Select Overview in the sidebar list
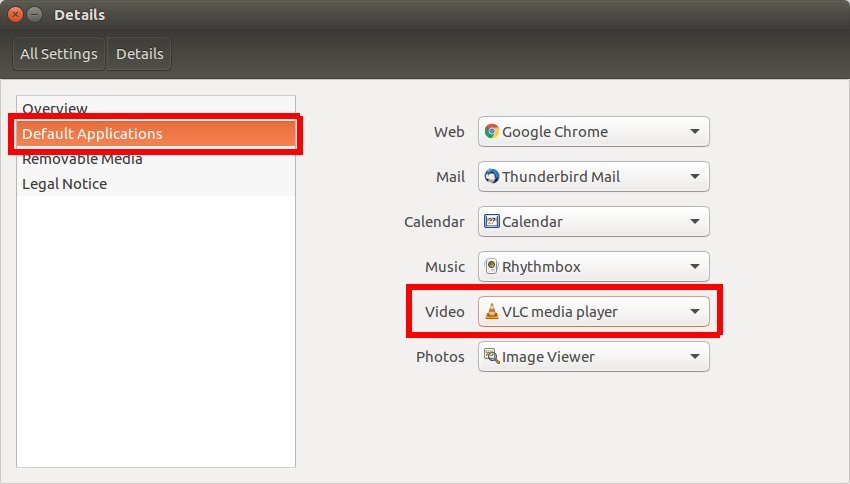850x484 pixels. pyautogui.click(x=156, y=108)
